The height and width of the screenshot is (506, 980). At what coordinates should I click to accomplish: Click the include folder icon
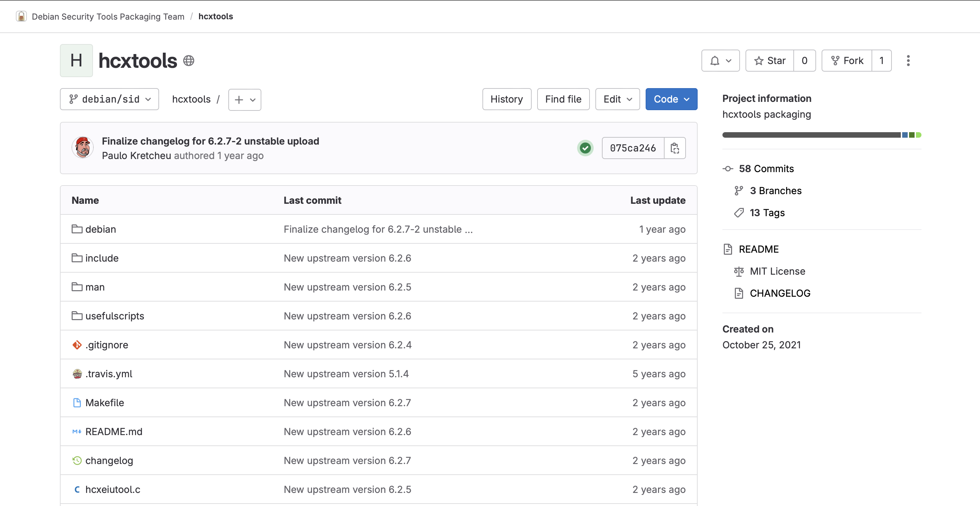pyautogui.click(x=77, y=258)
